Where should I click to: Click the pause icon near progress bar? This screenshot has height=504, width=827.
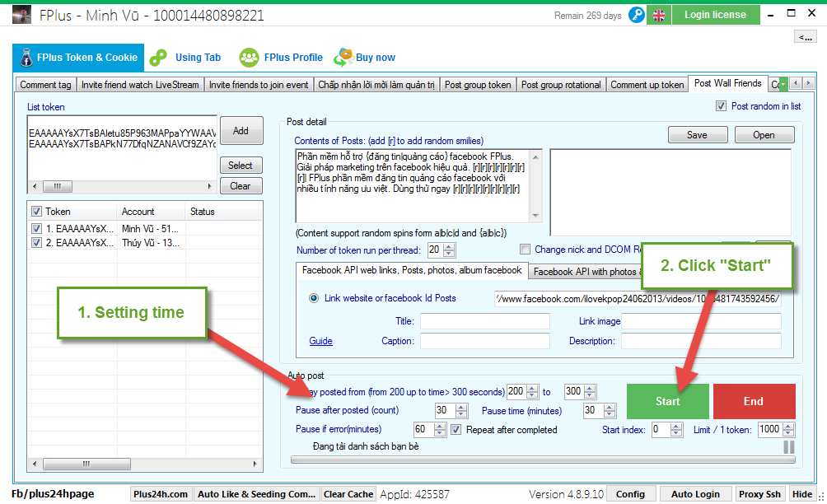tap(789, 447)
